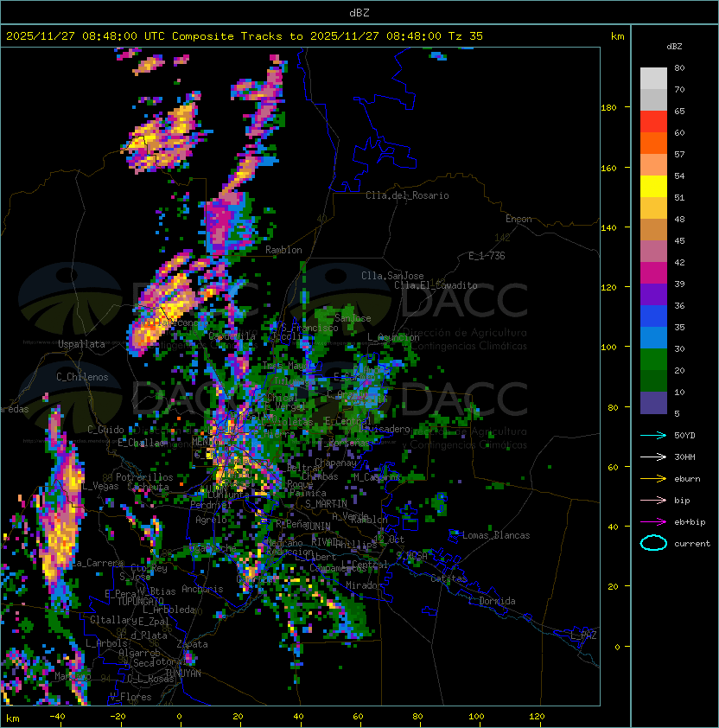Click the cyan 50YD arrow in legend
The height and width of the screenshot is (728, 719).
click(653, 436)
